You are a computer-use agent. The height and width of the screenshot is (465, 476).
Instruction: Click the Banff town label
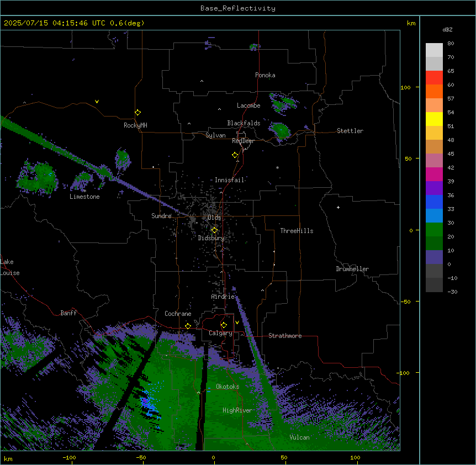pos(68,313)
